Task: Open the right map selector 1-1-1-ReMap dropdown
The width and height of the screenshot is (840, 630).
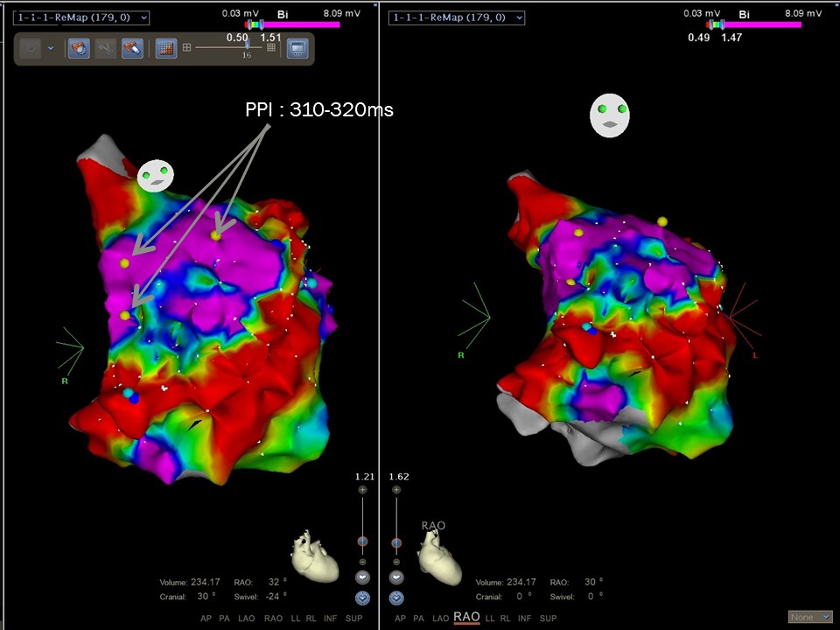Action: (x=457, y=17)
